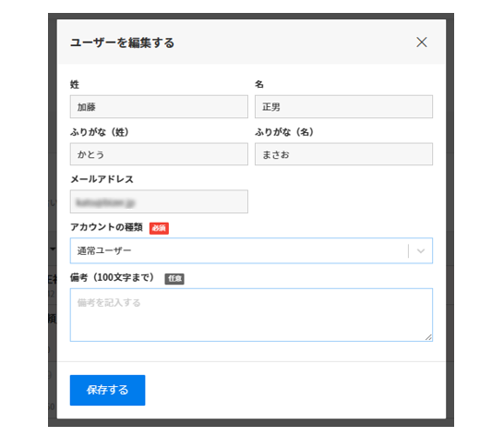Focus the ふりがな（姓） field かとう

(x=159, y=154)
